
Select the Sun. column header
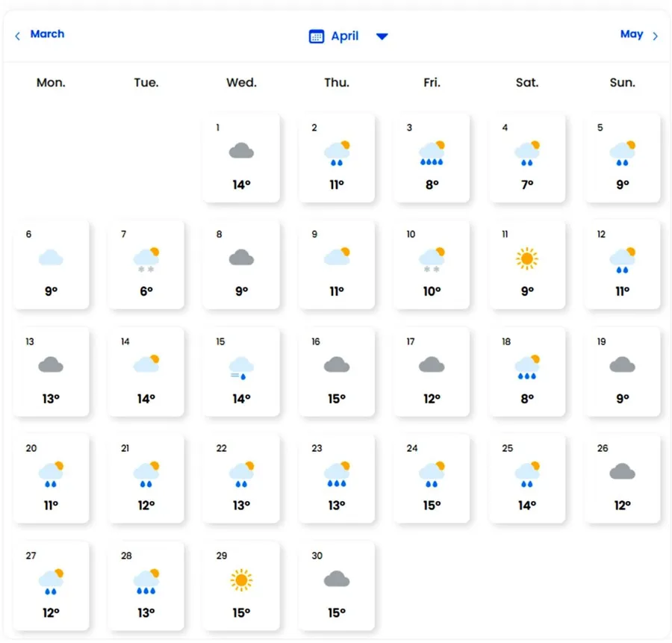pos(622,82)
